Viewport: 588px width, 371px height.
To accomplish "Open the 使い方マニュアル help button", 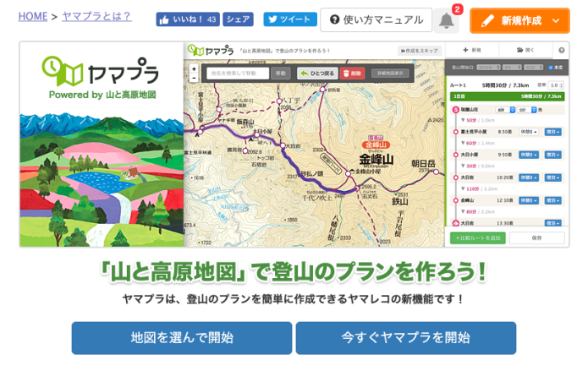I will click(376, 20).
